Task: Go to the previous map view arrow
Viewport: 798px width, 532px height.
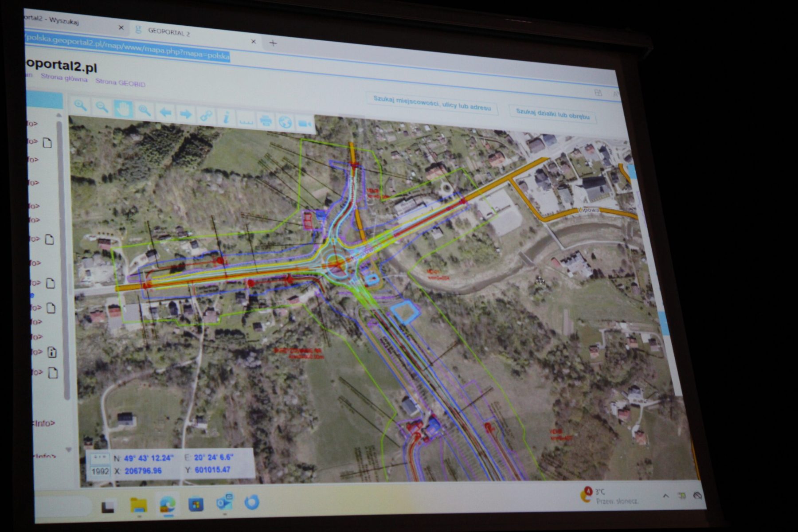Action: click(x=165, y=113)
